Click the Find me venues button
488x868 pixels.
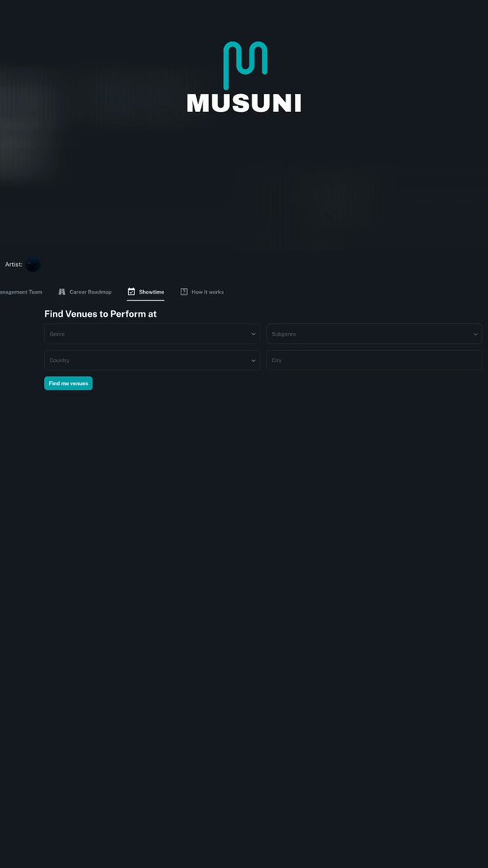coord(68,383)
